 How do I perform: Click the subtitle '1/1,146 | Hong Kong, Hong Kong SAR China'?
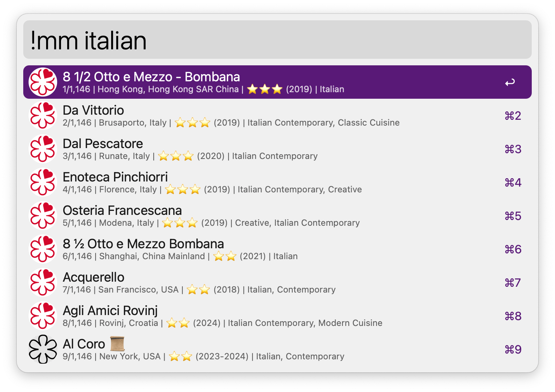coord(151,89)
